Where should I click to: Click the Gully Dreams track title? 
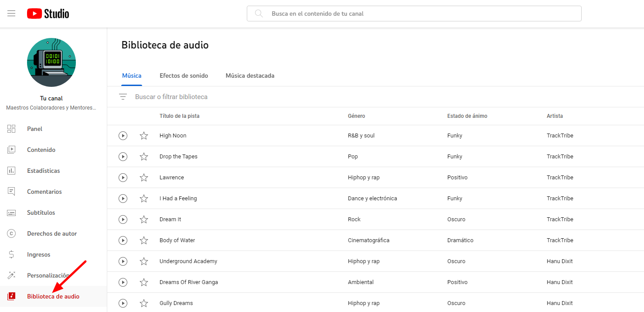(176, 303)
